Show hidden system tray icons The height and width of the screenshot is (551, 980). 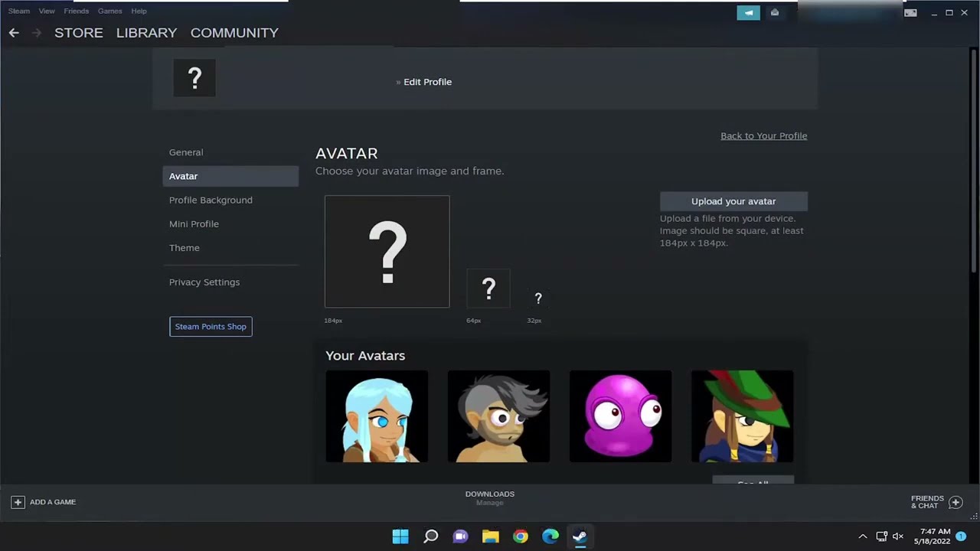[x=863, y=536]
